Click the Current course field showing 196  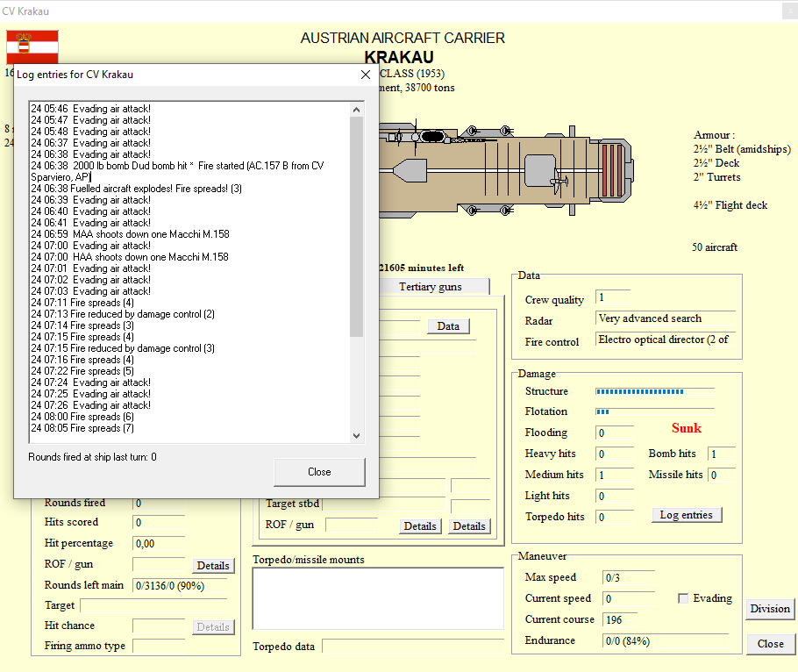click(x=619, y=619)
